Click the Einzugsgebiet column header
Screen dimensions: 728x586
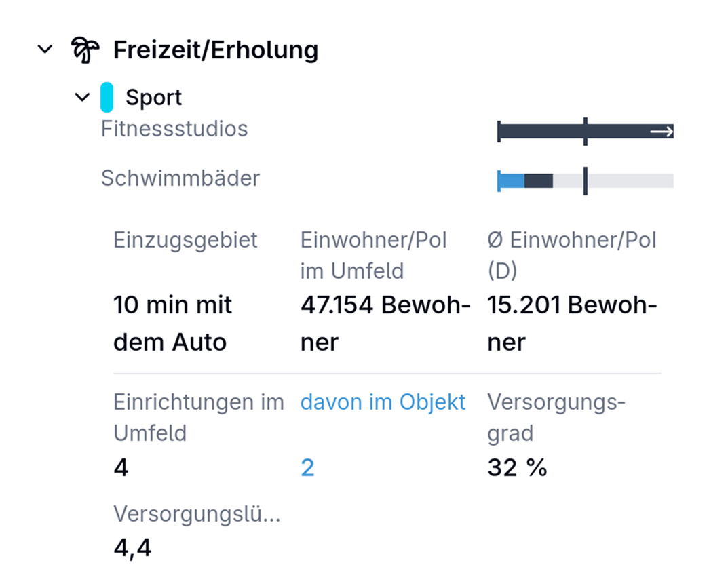click(185, 239)
